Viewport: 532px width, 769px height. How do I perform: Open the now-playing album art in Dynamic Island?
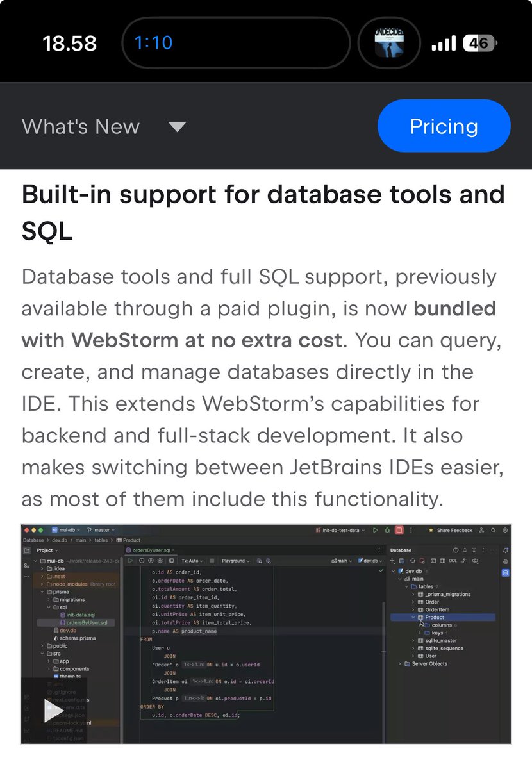389,43
